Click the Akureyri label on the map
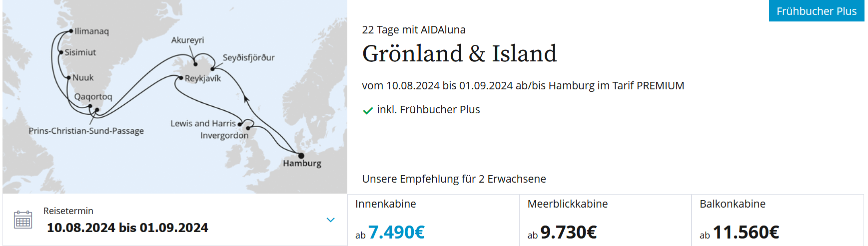 [187, 40]
